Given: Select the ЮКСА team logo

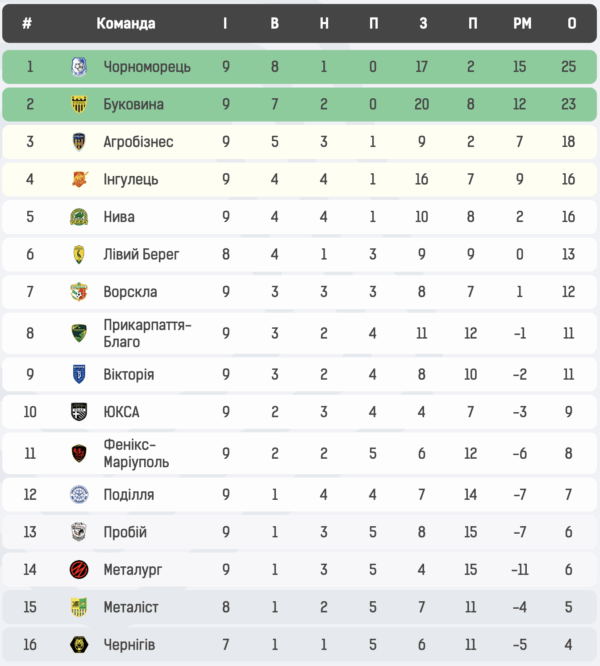Looking at the screenshot, I should [79, 412].
